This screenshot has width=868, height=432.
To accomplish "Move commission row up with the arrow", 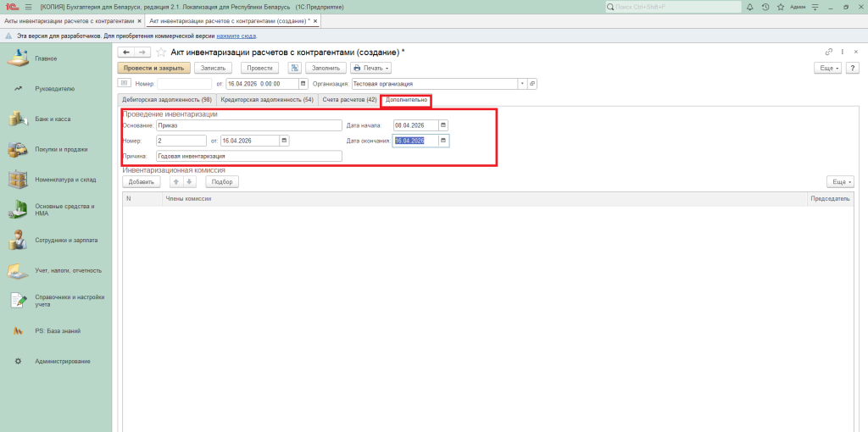I will coord(177,182).
